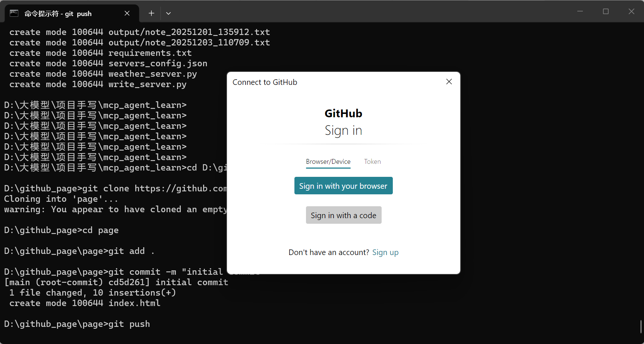Click the Command Prompt icon in the tab
This screenshot has width=644, height=344.
click(14, 13)
